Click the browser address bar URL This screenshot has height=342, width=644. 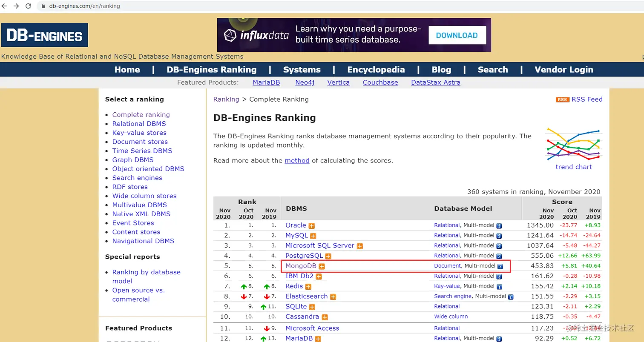tap(85, 6)
